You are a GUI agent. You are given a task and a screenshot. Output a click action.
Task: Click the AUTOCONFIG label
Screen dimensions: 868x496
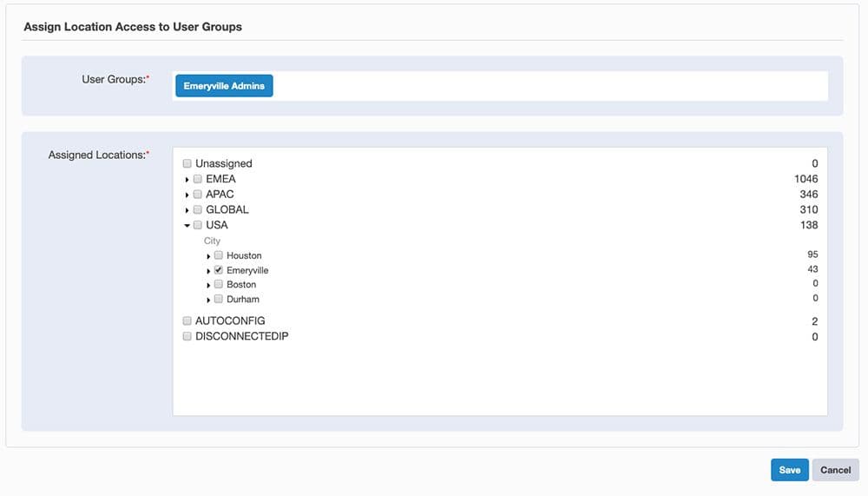click(230, 321)
